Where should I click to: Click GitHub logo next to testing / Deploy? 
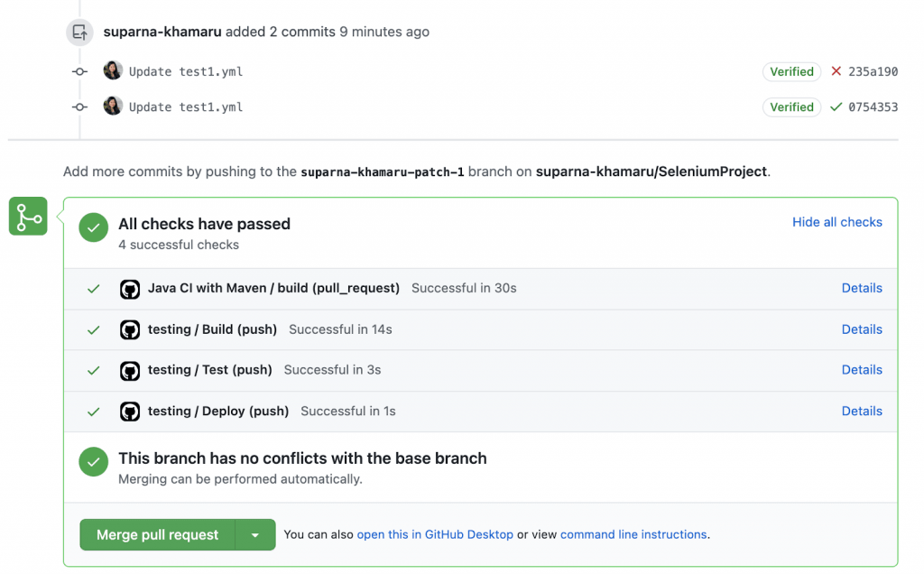coord(130,412)
